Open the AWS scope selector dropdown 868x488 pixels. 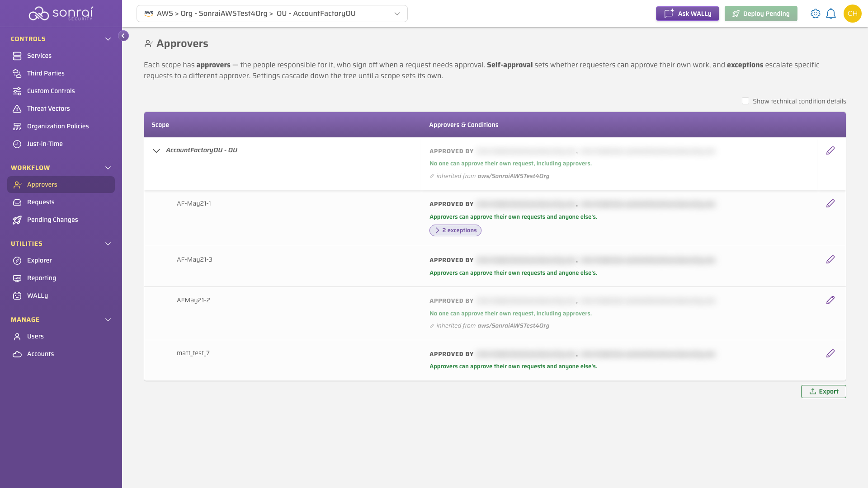[x=272, y=14]
